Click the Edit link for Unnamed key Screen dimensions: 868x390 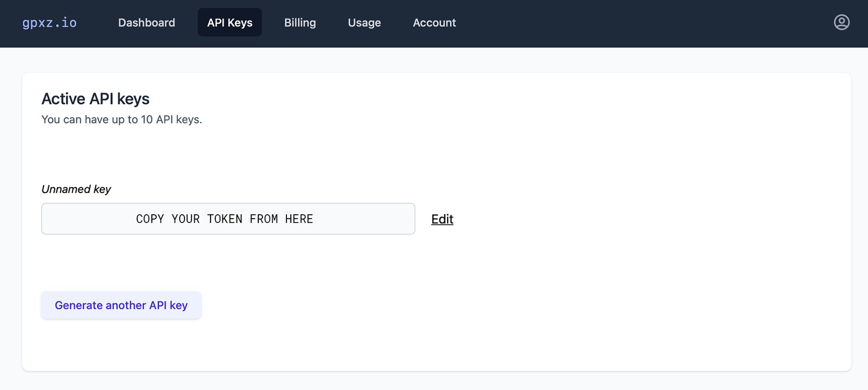[x=442, y=219]
